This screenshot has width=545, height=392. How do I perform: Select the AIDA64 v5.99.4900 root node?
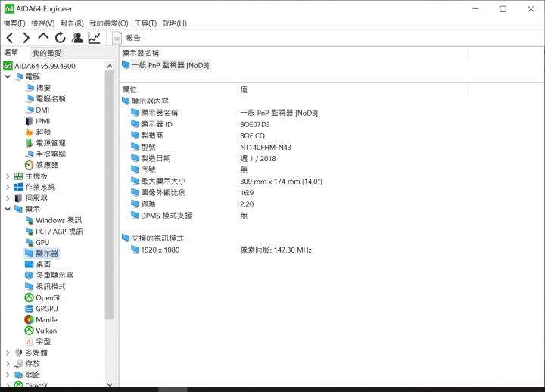point(39,66)
